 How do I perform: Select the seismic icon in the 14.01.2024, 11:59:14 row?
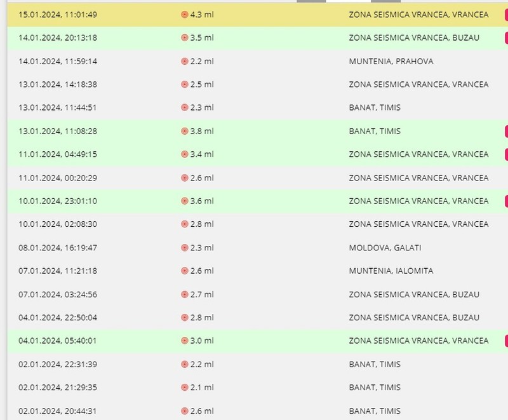pyautogui.click(x=185, y=61)
